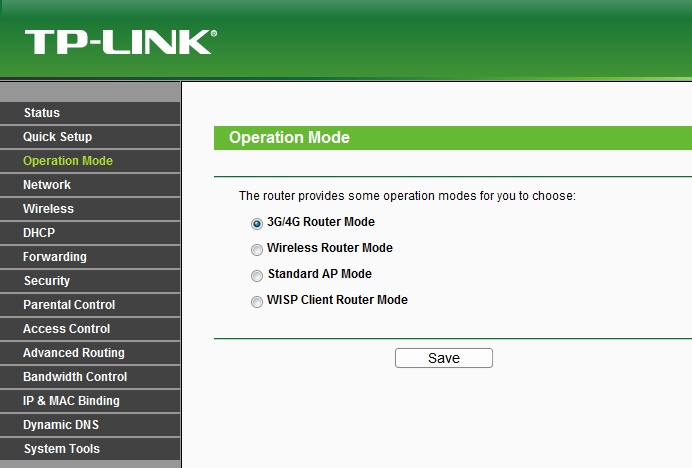The image size is (692, 468).
Task: Go to Dynamic DNS settings
Action: [90, 425]
